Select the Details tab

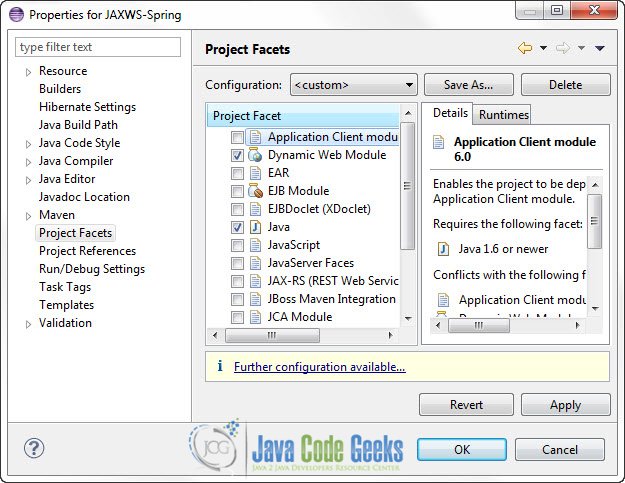pos(450,113)
